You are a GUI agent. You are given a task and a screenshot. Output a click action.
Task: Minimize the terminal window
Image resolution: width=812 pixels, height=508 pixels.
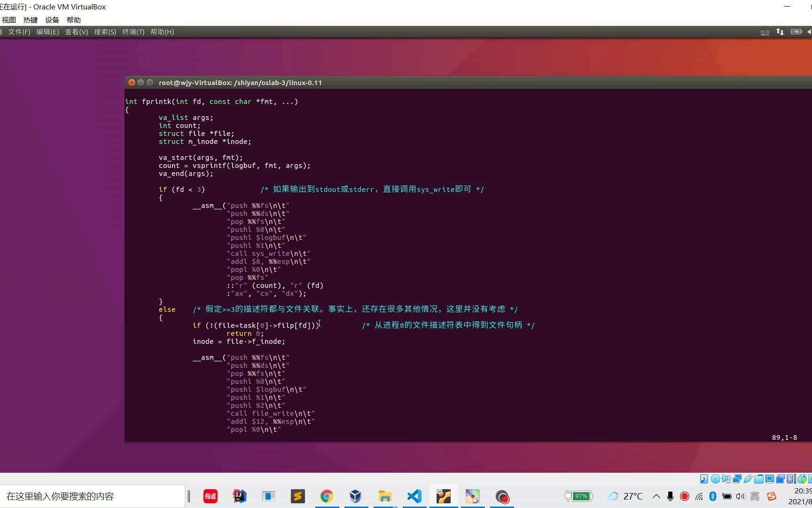tap(141, 82)
